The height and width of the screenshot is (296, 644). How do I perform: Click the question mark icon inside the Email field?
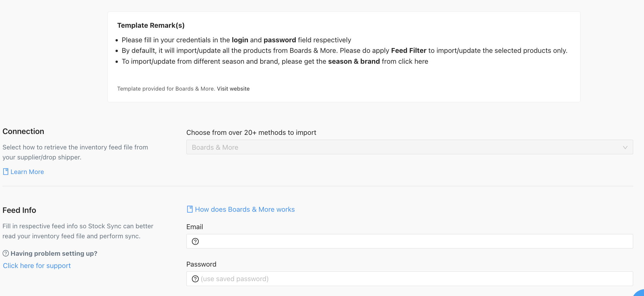[195, 241]
